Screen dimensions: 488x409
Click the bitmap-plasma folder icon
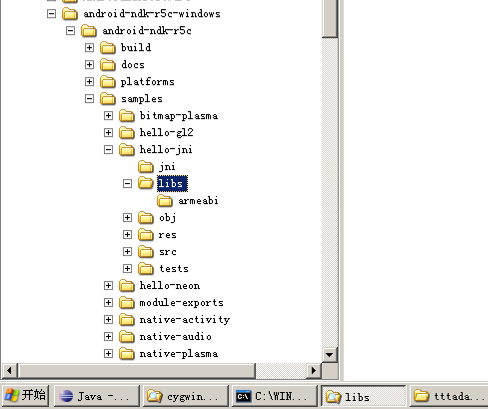click(127, 116)
